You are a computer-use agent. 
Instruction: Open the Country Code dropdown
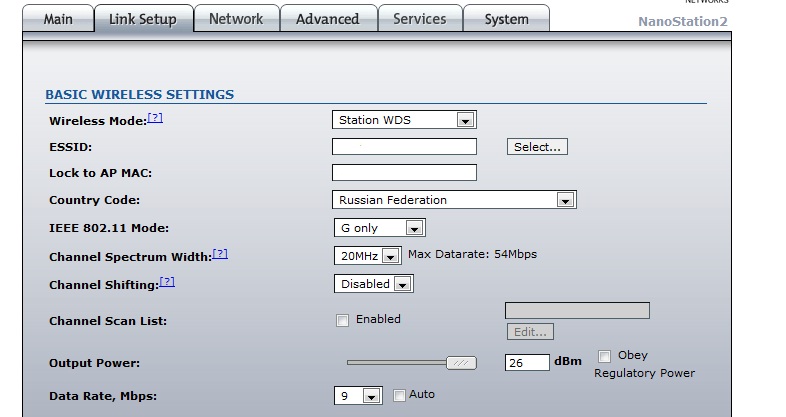click(x=453, y=200)
